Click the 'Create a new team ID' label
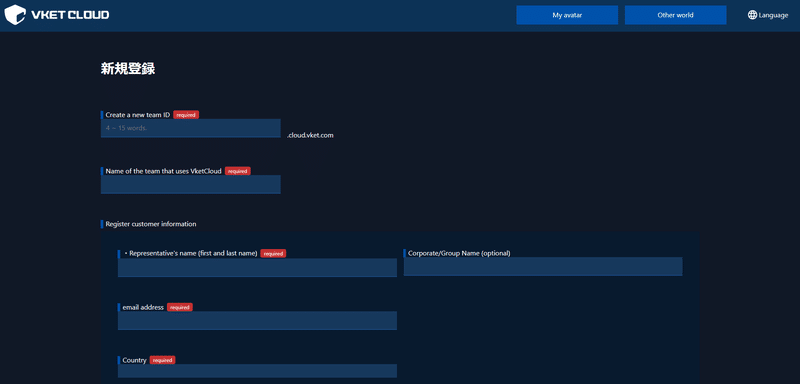 point(137,115)
